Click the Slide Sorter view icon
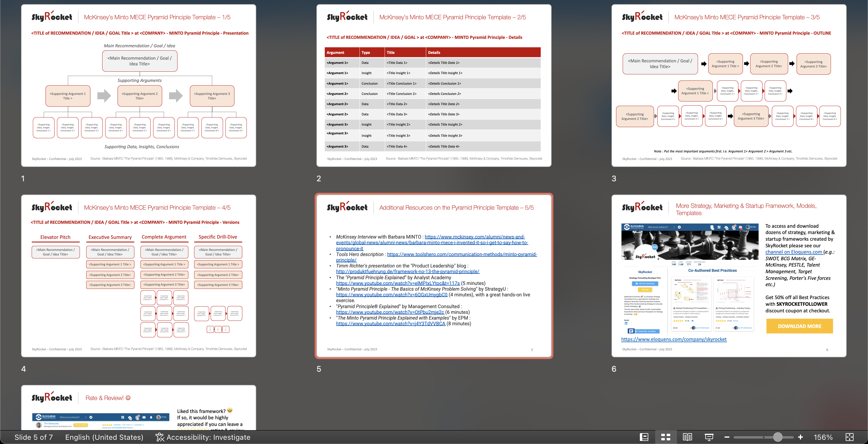Image resolution: width=868 pixels, height=444 pixels. click(665, 437)
